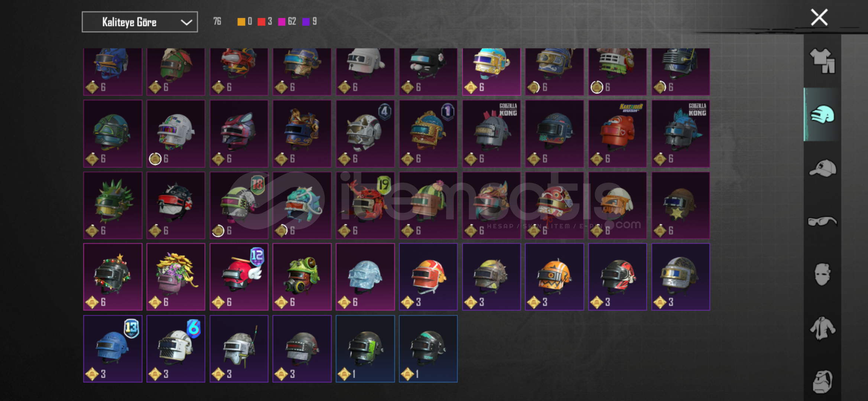Click the dropdown chevron arrow

(186, 22)
